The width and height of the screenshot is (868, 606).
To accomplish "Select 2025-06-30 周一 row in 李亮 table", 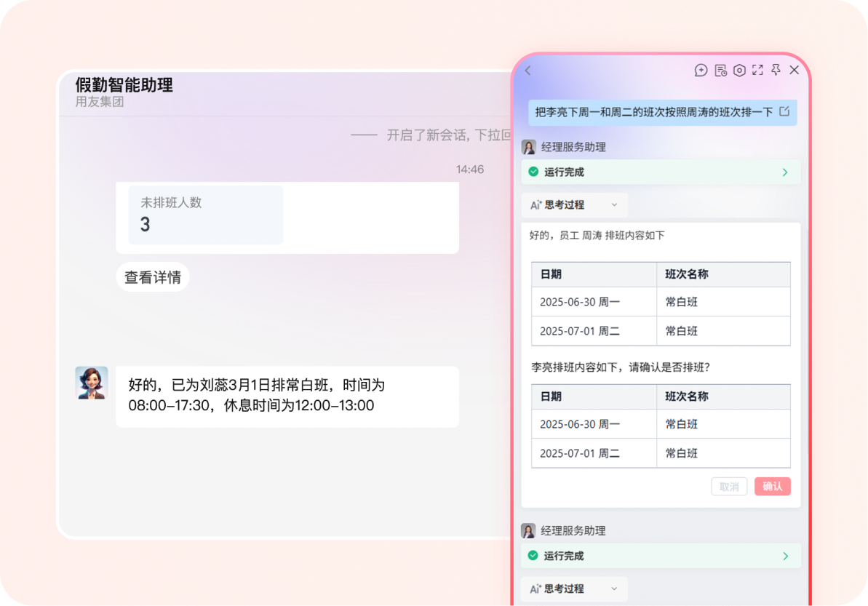I will point(661,424).
